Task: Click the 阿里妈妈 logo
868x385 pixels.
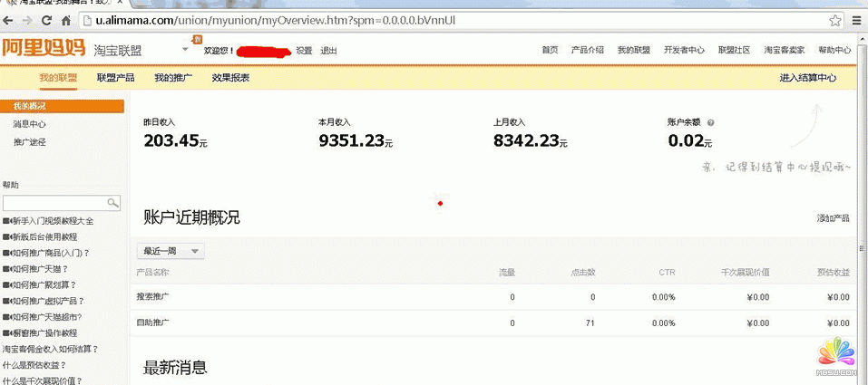Action: (43, 50)
